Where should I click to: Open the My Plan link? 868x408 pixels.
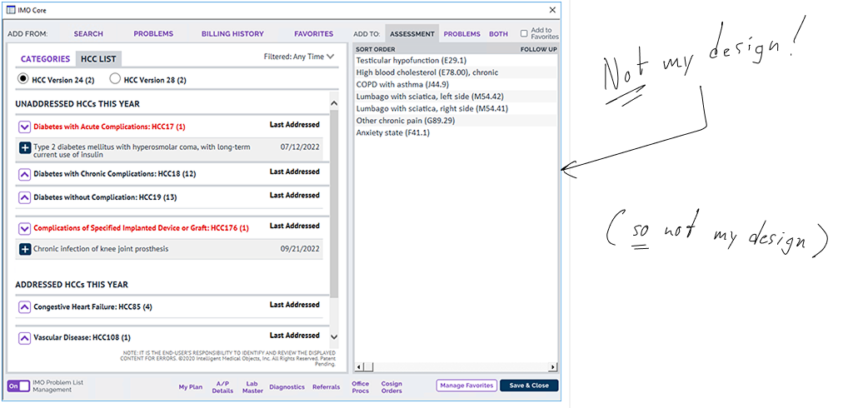191,387
